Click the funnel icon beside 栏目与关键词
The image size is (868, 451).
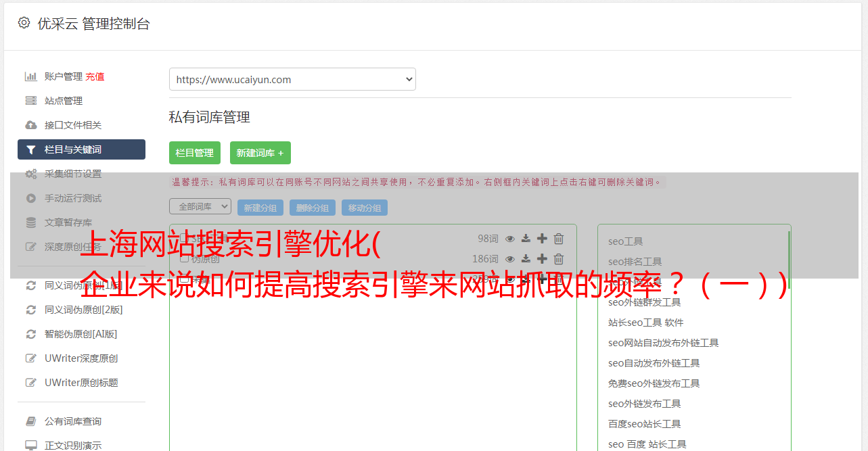[31, 149]
